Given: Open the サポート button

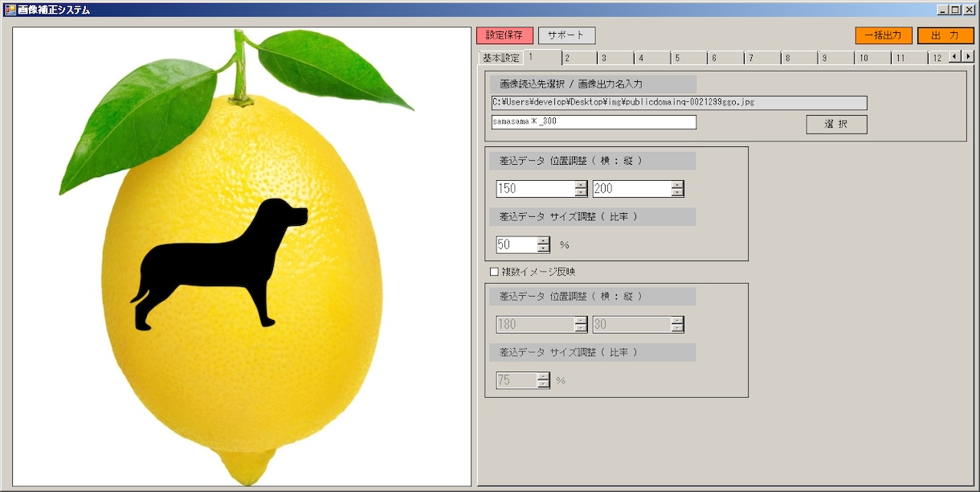Looking at the screenshot, I should 566,35.
